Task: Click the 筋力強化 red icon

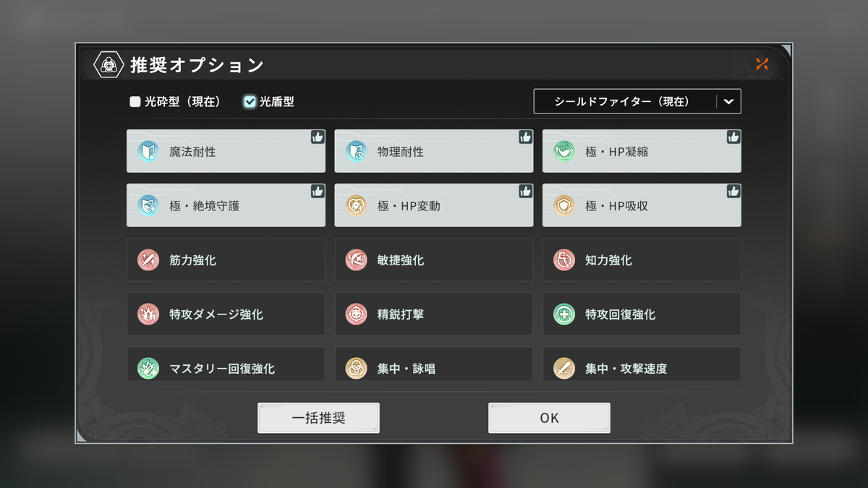Action: (x=148, y=260)
